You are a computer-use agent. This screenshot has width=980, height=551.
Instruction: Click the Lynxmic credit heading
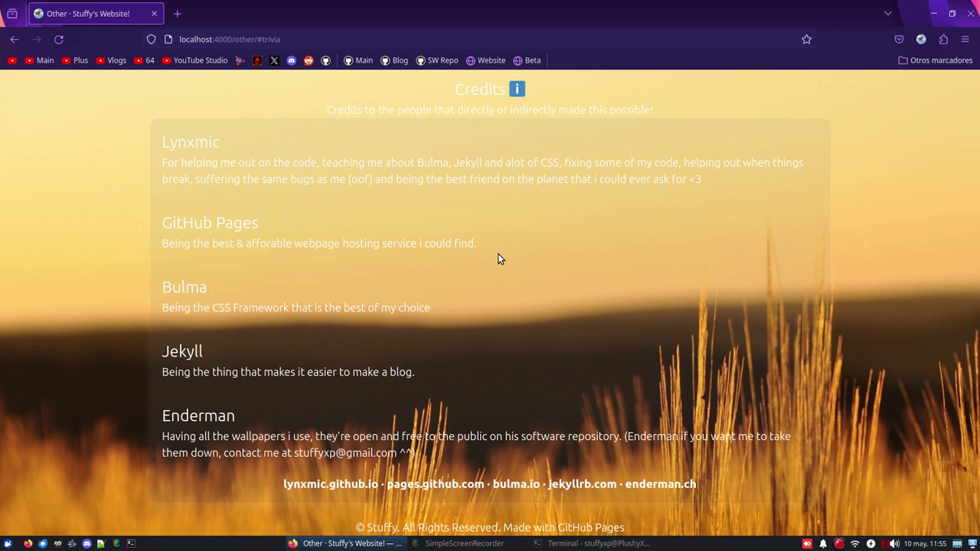click(x=191, y=142)
